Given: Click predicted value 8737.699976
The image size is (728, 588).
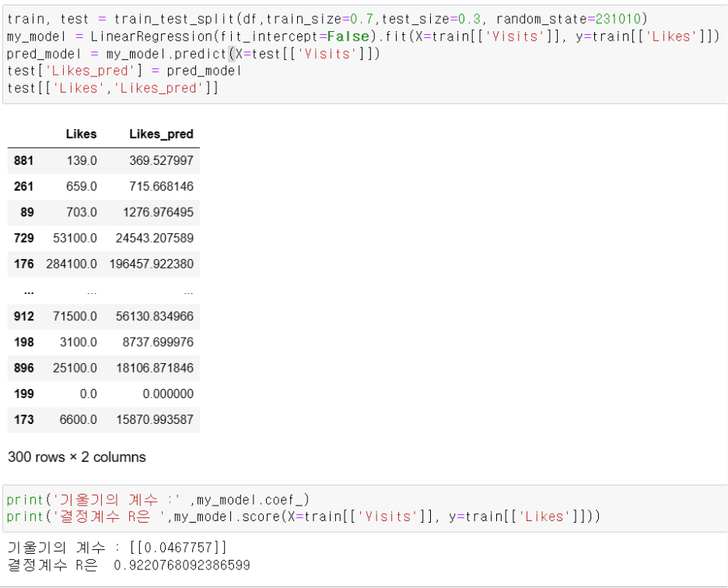Looking at the screenshot, I should click(x=158, y=342).
